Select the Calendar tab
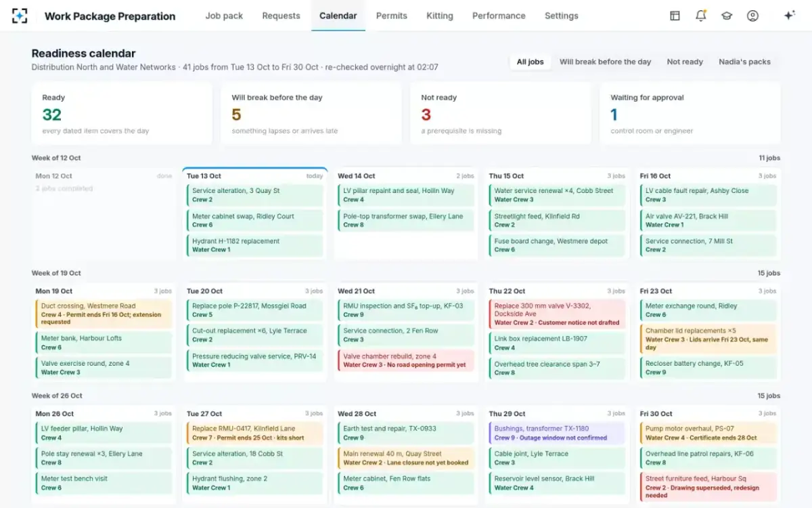812x508 pixels. (338, 16)
